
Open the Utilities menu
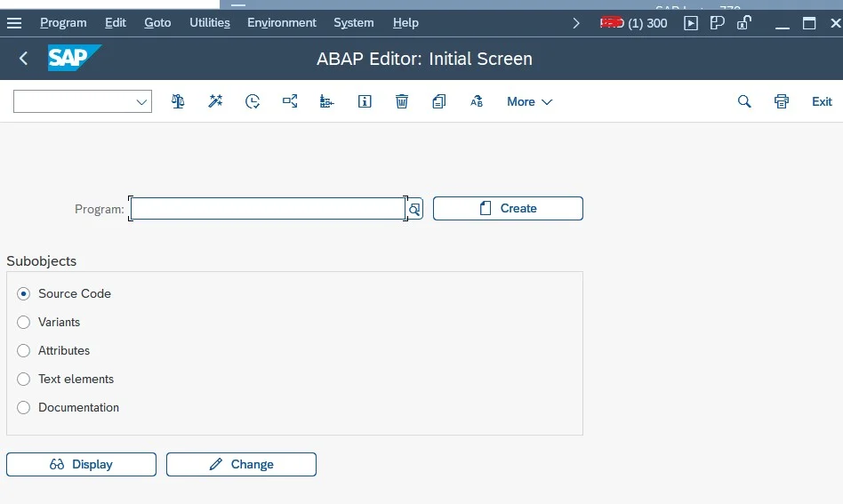tap(210, 23)
